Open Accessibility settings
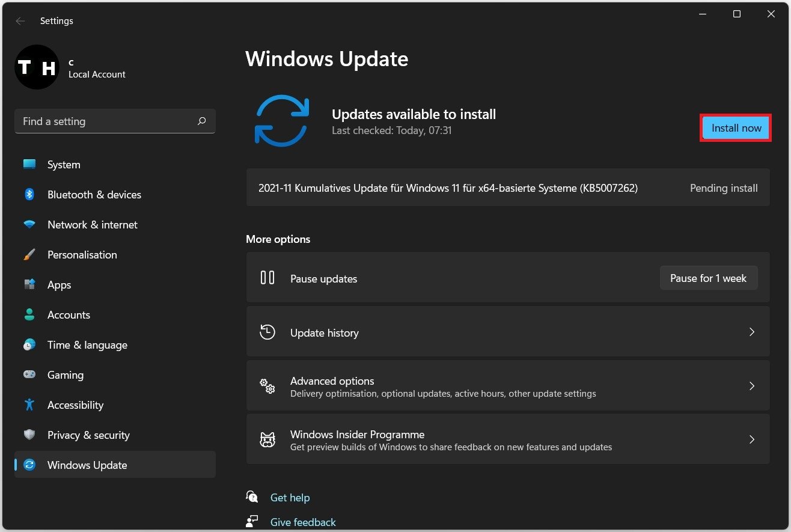This screenshot has width=791, height=532. (x=115, y=405)
